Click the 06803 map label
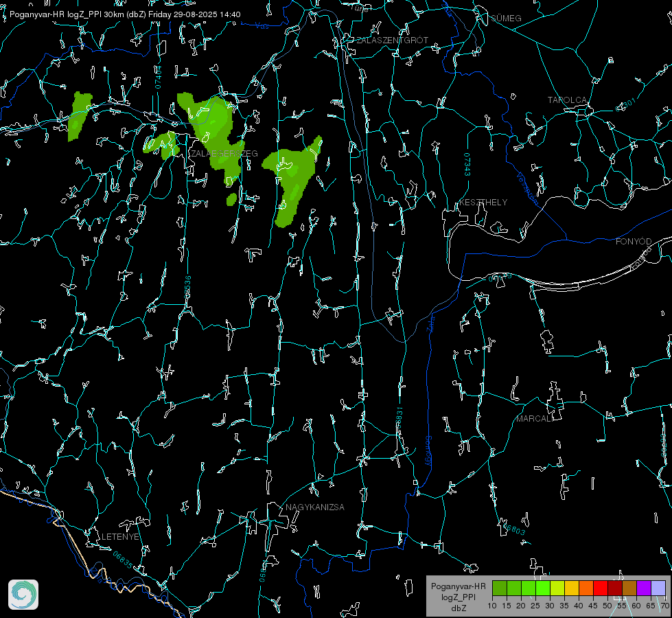 (x=513, y=529)
